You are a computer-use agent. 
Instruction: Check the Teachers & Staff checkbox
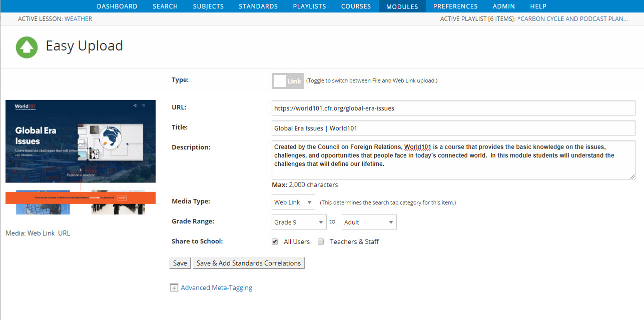321,241
